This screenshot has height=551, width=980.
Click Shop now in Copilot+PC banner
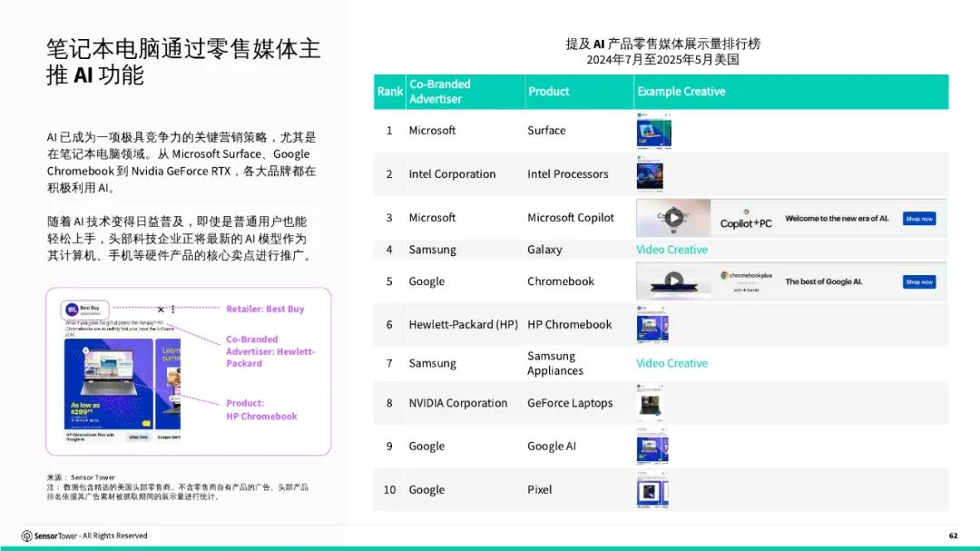pos(919,218)
